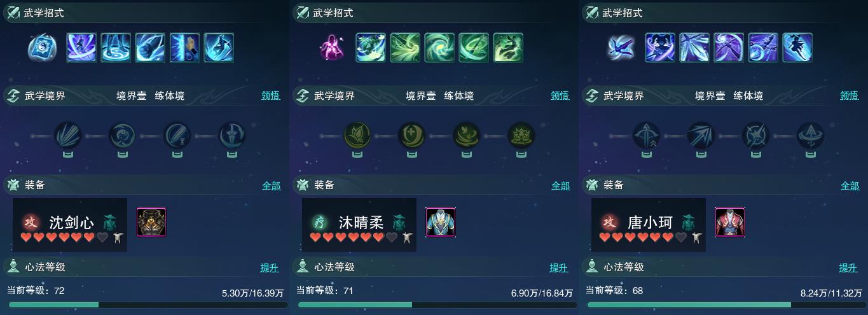The image size is (868, 315).
Task: Open 唐小珂's red robe equipment icon
Action: pos(730,222)
